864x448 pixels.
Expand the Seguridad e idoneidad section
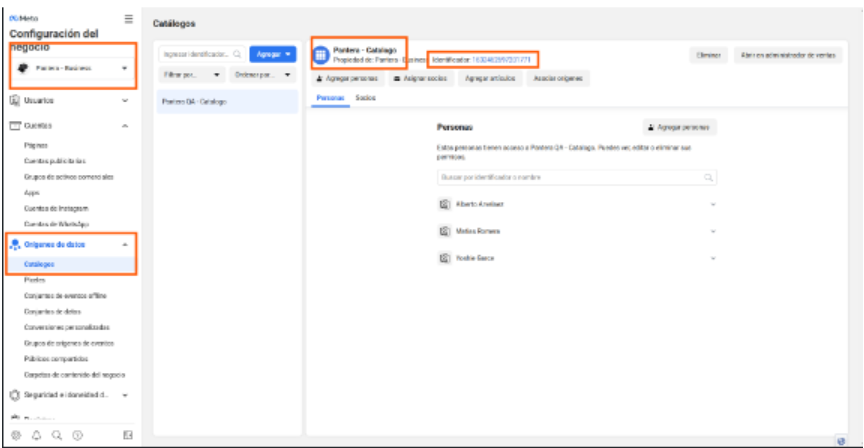click(124, 394)
